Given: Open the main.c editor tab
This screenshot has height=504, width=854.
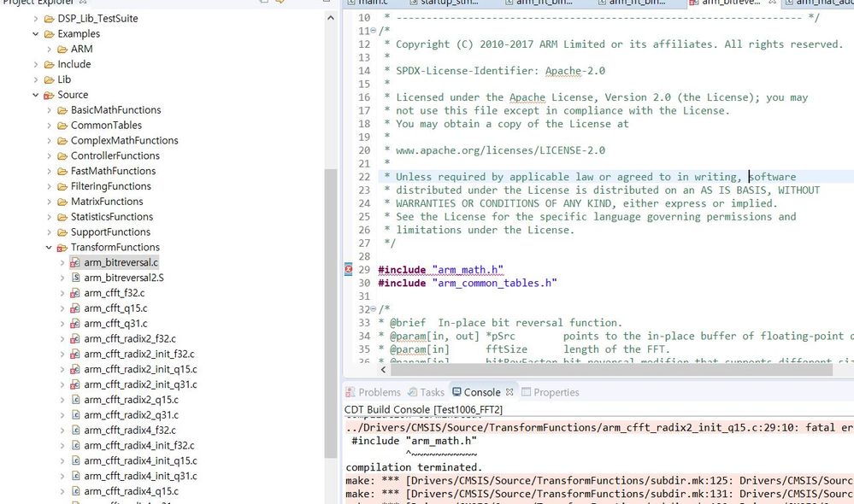Looking at the screenshot, I should 368,3.
